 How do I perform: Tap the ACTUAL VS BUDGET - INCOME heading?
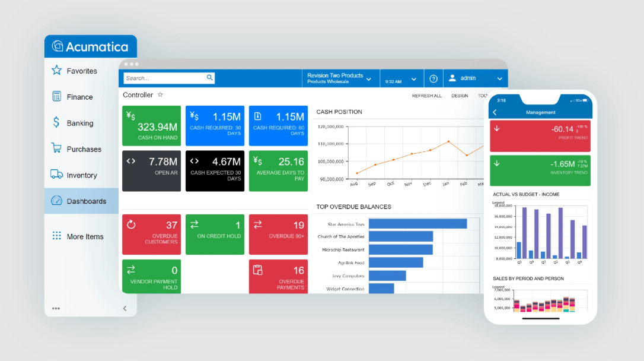pyautogui.click(x=526, y=195)
